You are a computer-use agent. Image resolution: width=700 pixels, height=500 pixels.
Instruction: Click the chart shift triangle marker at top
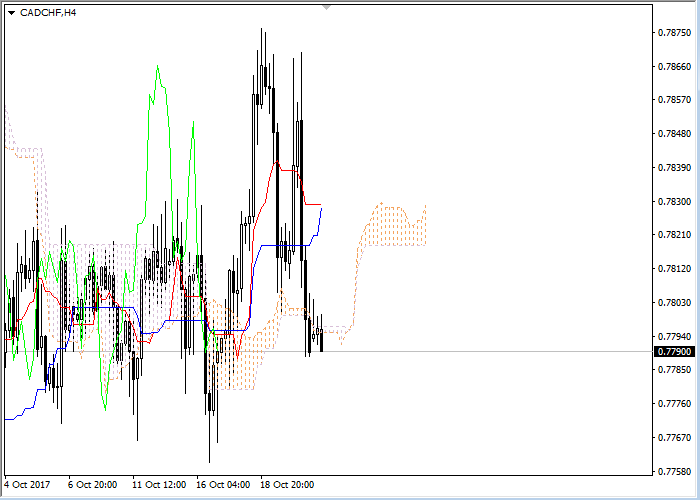(327, 8)
